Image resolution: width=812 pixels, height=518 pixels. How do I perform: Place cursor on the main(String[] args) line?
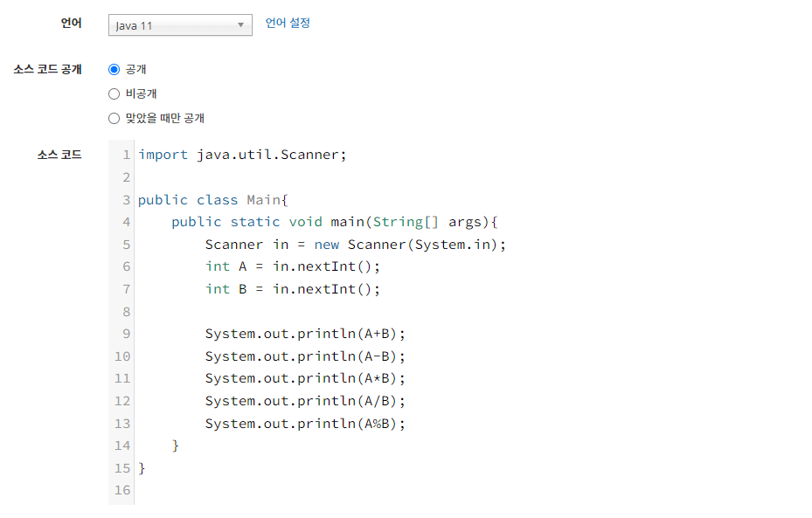[335, 222]
